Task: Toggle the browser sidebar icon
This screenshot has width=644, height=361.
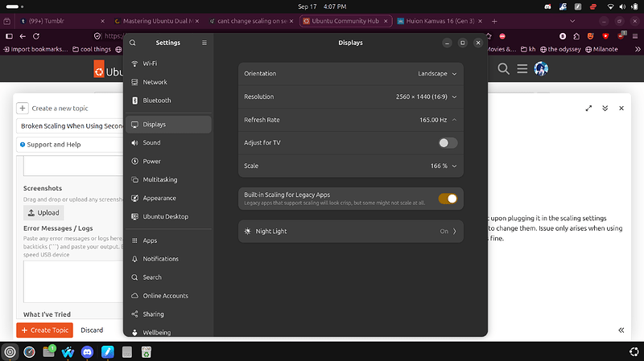Action: pyautogui.click(x=9, y=36)
